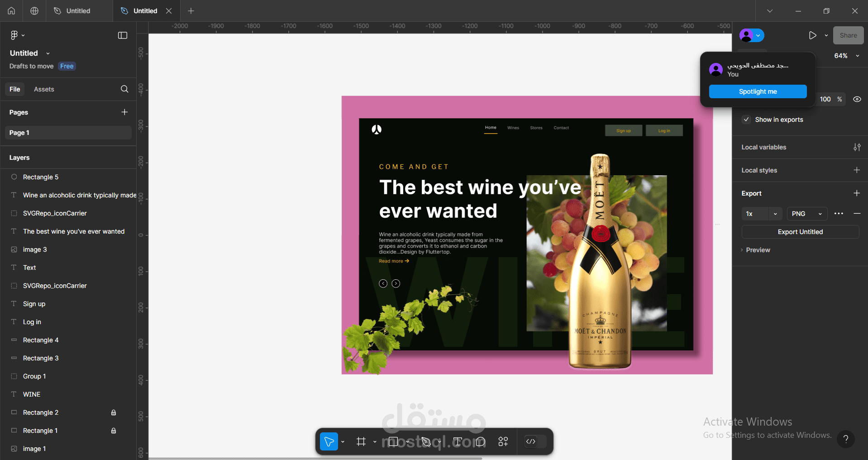The image size is (868, 460).
Task: Click the green Sign up button on the canvas
Action: 623,131
